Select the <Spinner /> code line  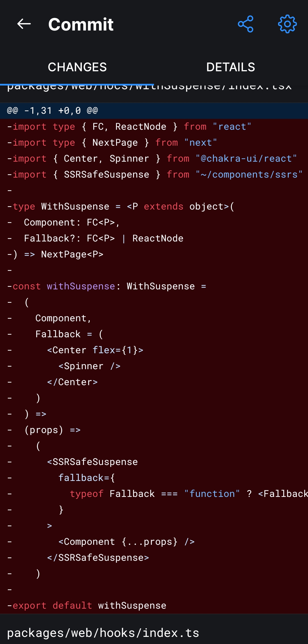tap(88, 366)
